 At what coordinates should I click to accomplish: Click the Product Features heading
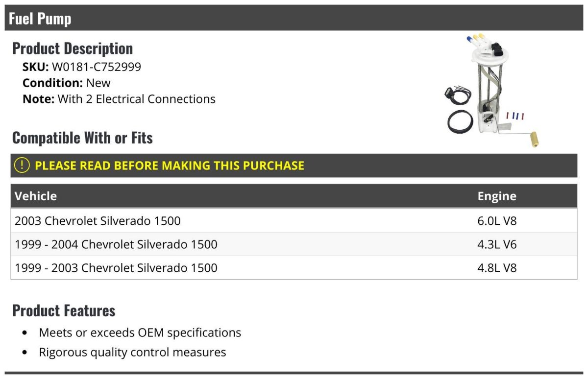[x=64, y=310]
